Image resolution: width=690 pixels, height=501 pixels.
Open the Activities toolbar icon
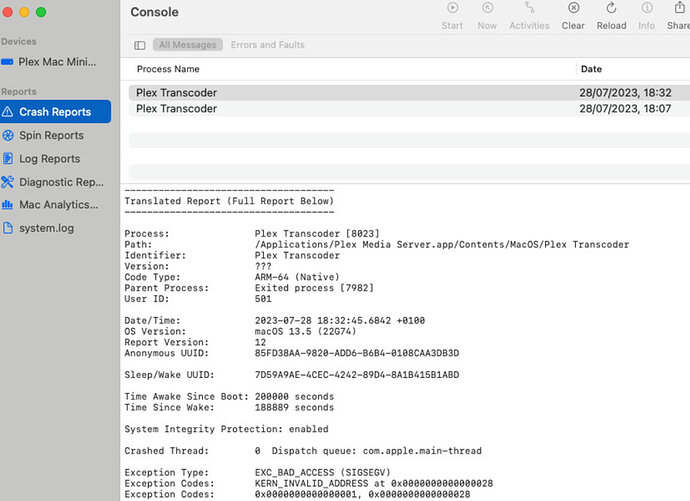[529, 8]
